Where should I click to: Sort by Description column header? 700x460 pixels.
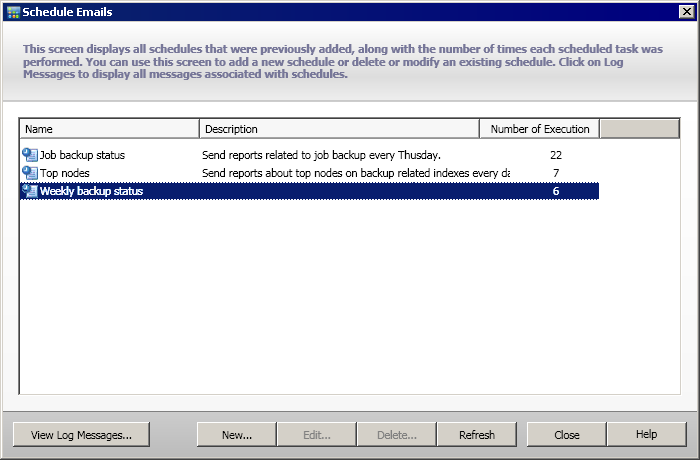point(339,129)
